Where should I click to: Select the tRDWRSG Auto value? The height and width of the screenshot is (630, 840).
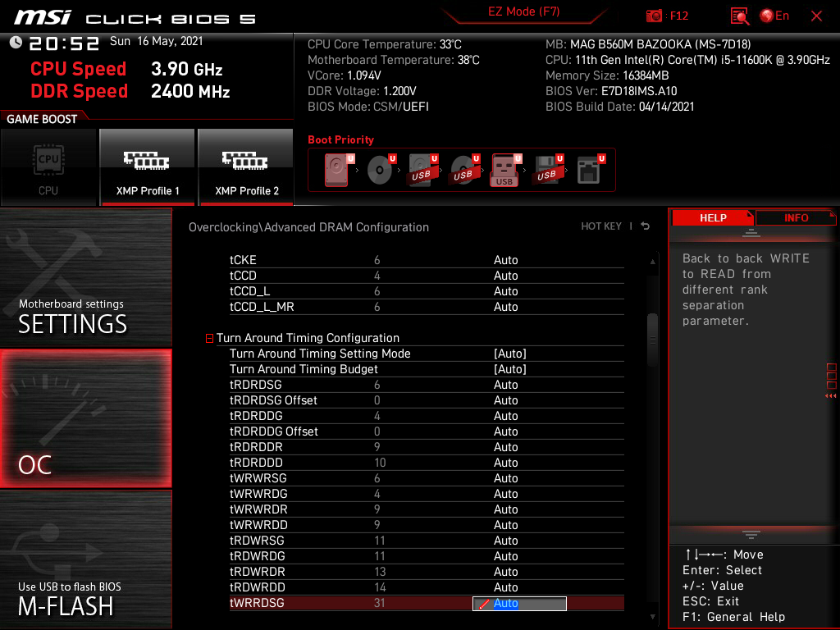505,541
